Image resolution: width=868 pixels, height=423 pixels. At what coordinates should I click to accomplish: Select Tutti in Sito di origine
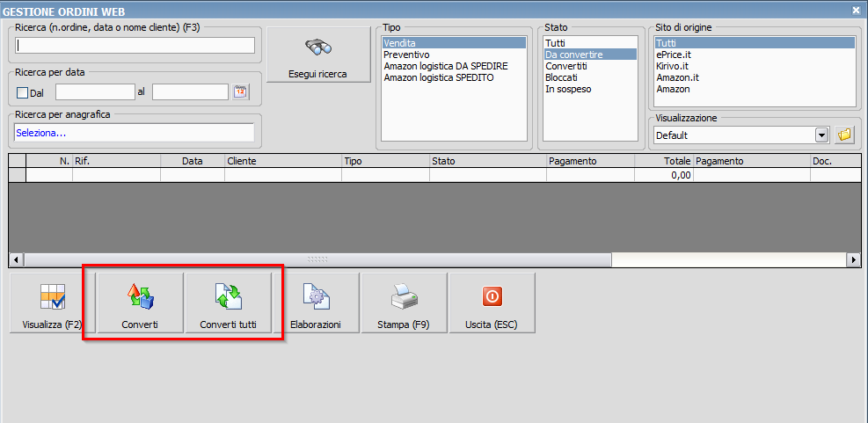coord(755,42)
